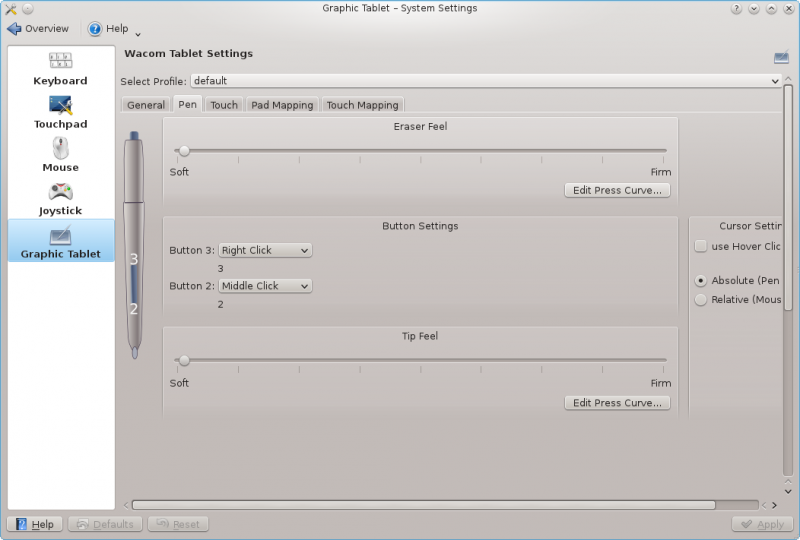Switch to the Touch Mapping tab
Image resolution: width=800 pixels, height=540 pixels.
362,105
